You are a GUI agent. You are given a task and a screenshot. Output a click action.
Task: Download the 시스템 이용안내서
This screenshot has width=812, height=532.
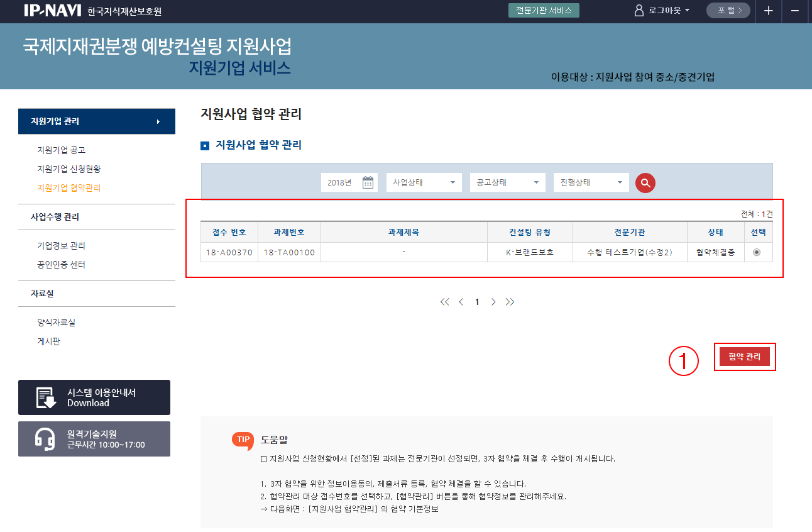point(94,397)
